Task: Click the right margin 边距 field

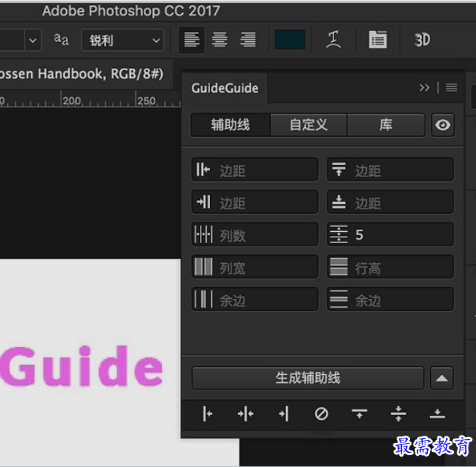Action: (x=255, y=202)
